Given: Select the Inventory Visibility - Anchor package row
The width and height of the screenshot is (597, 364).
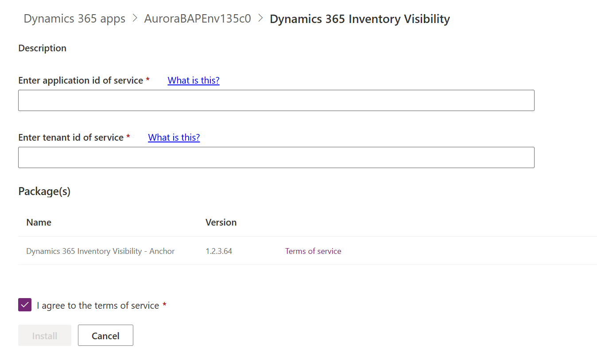Looking at the screenshot, I should point(101,251).
